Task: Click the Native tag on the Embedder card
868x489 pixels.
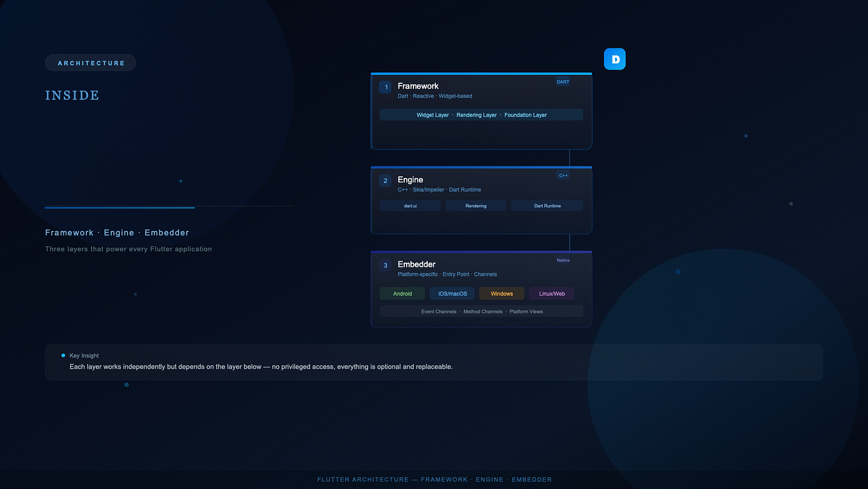Action: coord(563,260)
